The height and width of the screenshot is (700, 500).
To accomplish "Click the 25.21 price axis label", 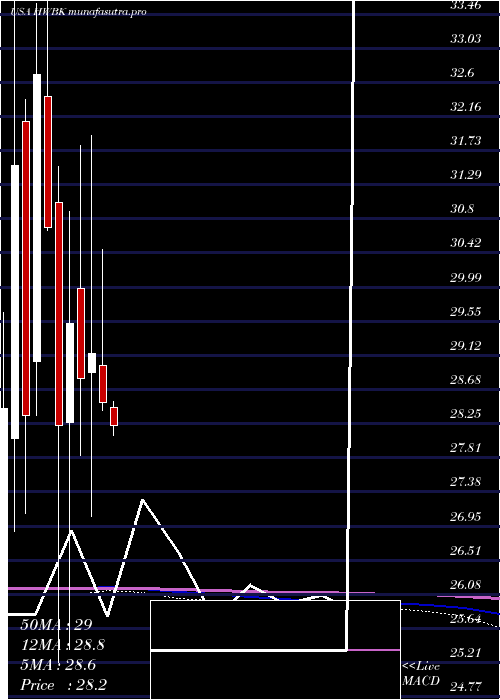I will point(466,653).
